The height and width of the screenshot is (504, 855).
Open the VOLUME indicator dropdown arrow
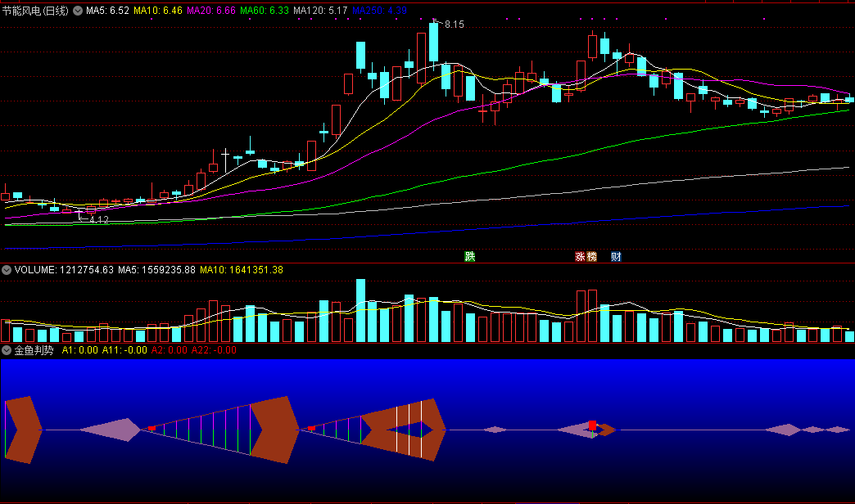point(7,270)
